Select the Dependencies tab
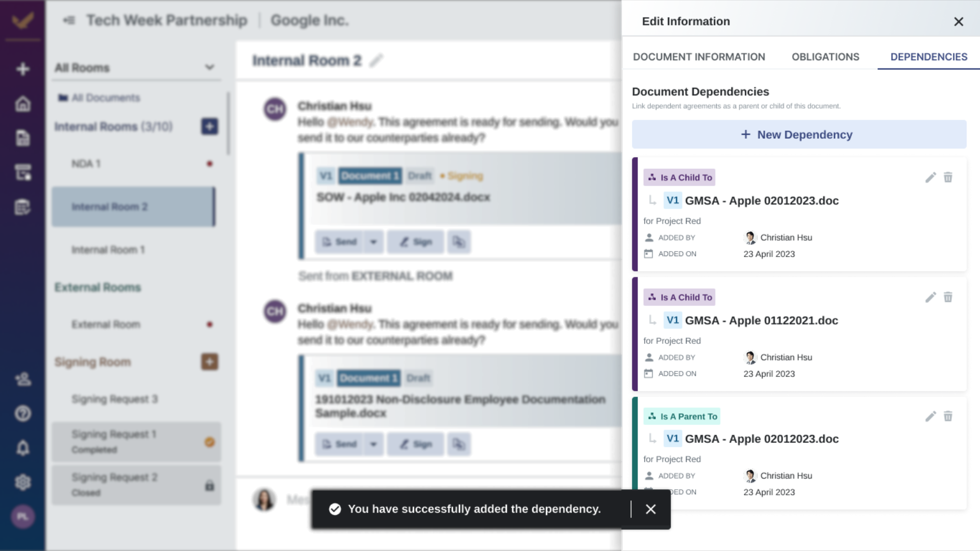Screen dimensions: 980x551 pos(928,57)
